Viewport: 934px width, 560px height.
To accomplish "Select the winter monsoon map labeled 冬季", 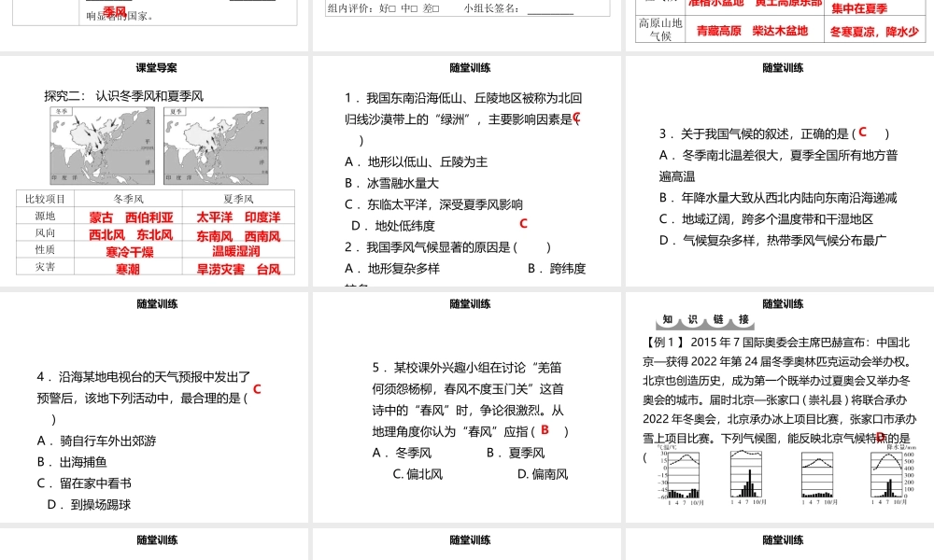I will click(102, 146).
